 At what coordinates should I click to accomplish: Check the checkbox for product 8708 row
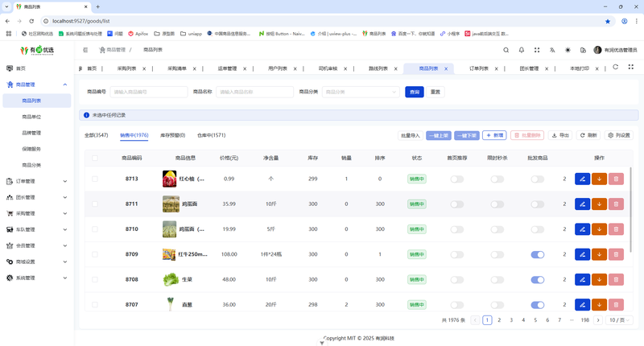click(x=95, y=280)
